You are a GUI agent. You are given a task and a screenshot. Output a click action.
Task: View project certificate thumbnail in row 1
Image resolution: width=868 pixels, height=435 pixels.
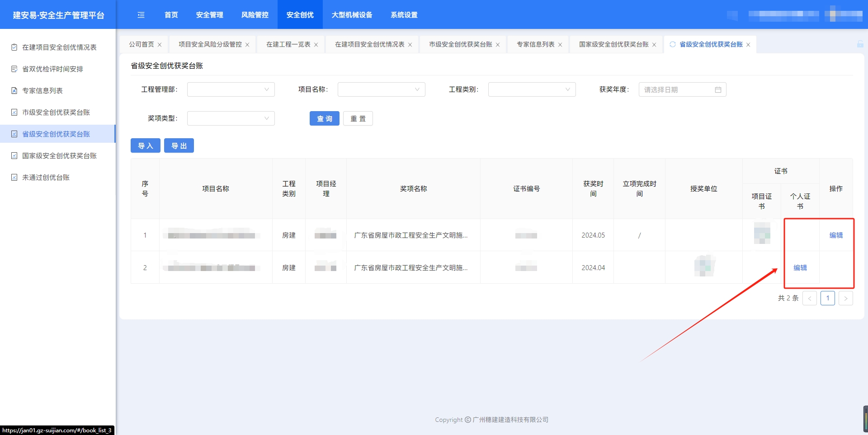coord(762,234)
